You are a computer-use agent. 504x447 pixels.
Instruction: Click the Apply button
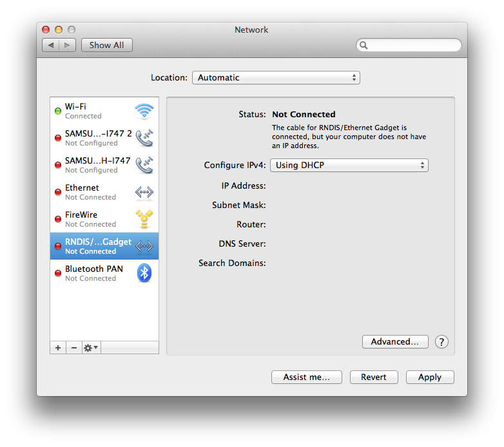430,377
